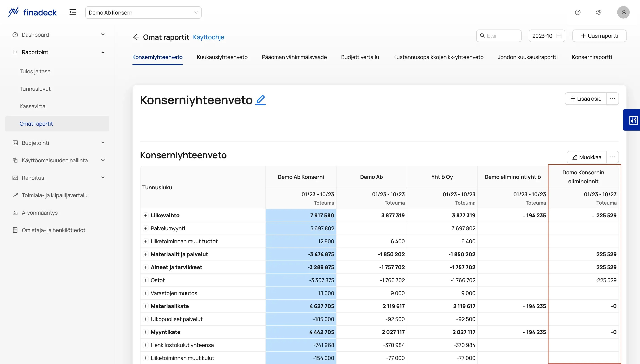640x364 pixels.
Task: Open the help question mark icon
Action: click(577, 12)
